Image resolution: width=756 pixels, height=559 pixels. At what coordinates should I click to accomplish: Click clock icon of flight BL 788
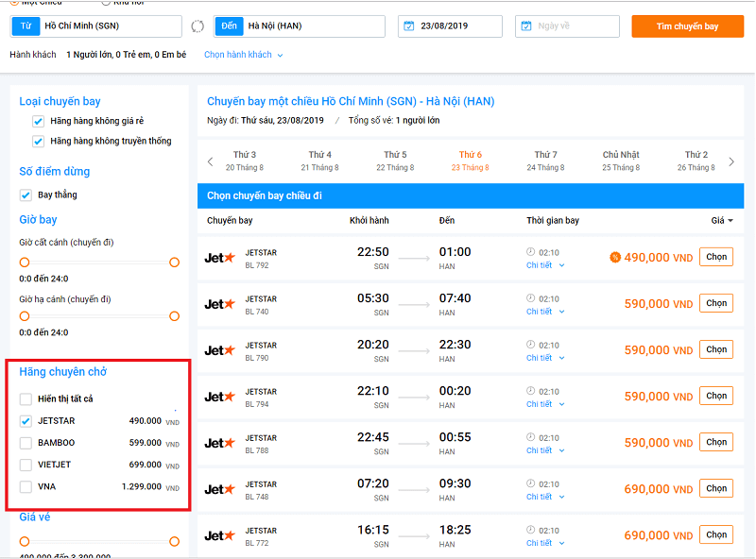click(x=531, y=436)
